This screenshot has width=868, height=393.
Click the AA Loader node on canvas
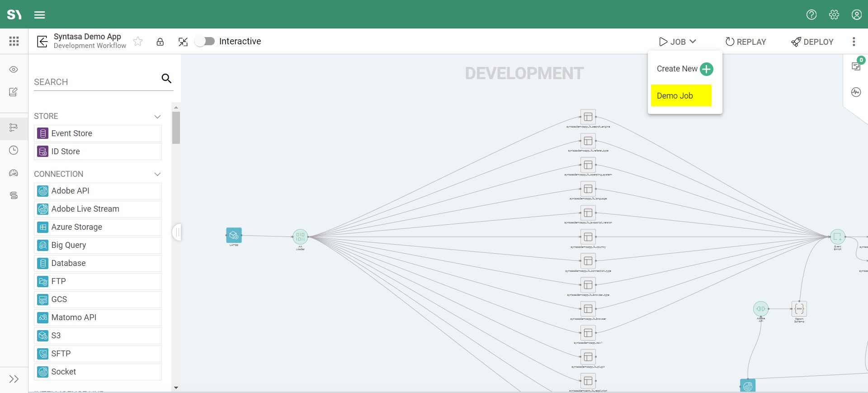[300, 237]
